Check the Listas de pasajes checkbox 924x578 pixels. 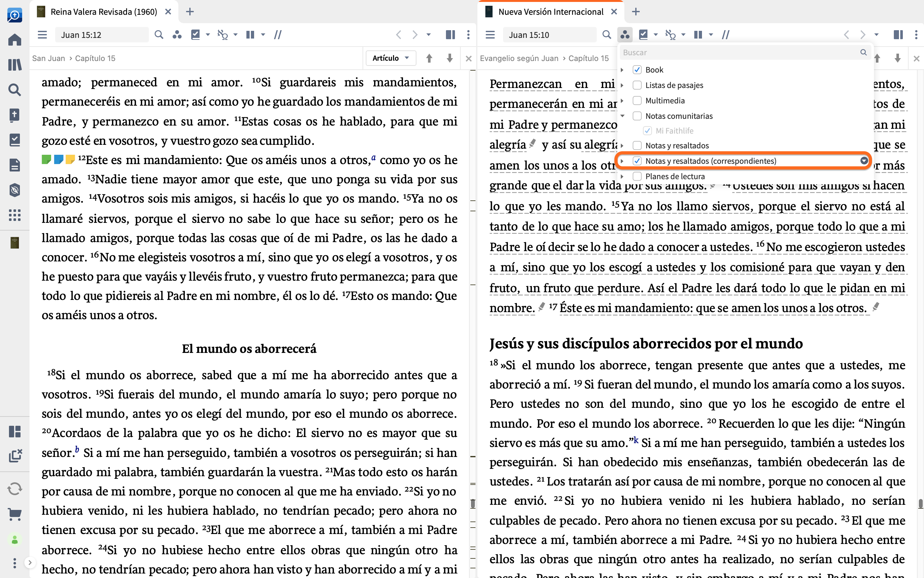click(x=637, y=85)
